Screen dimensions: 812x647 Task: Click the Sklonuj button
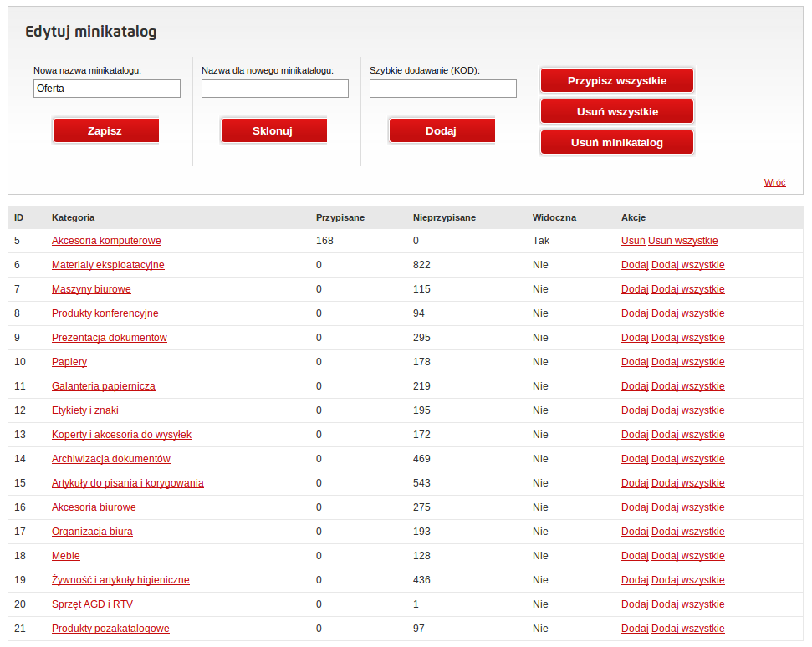click(x=273, y=130)
